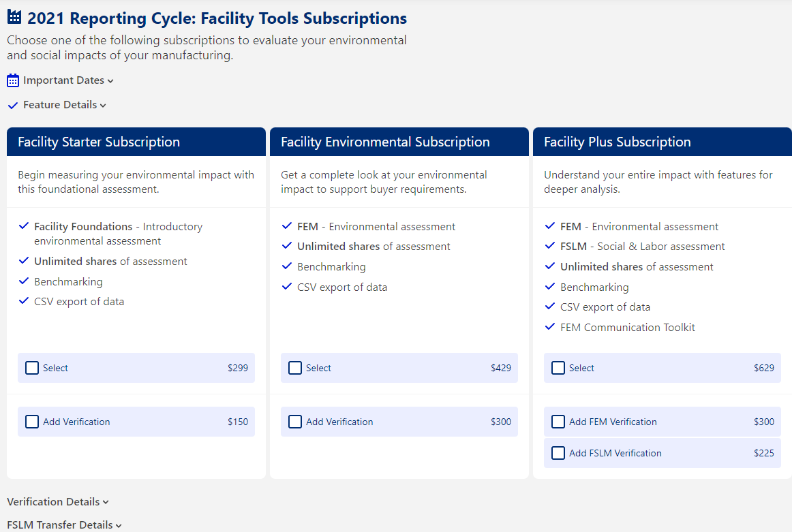Click the $150 verification price
This screenshot has height=532, width=792.
click(237, 422)
